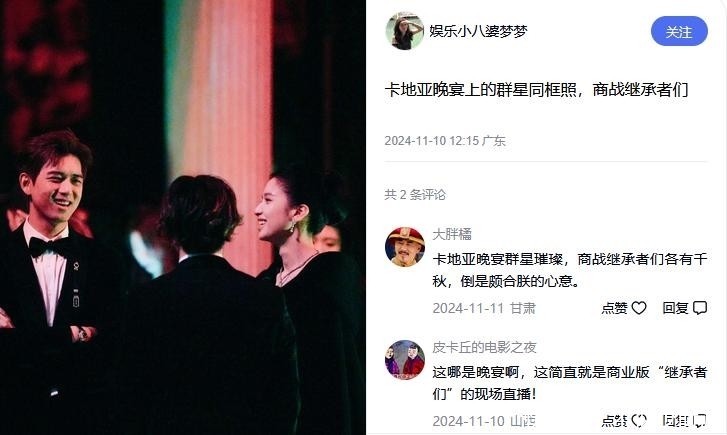Click the 回复 label on 大胖橘's comment
Screen dimensions: 727x435
coord(675,308)
